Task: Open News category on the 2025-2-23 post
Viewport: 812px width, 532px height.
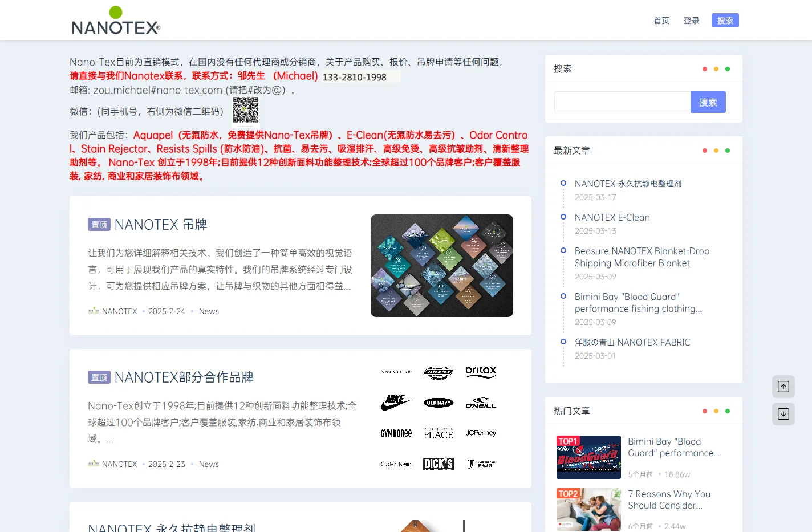Action: pos(209,464)
